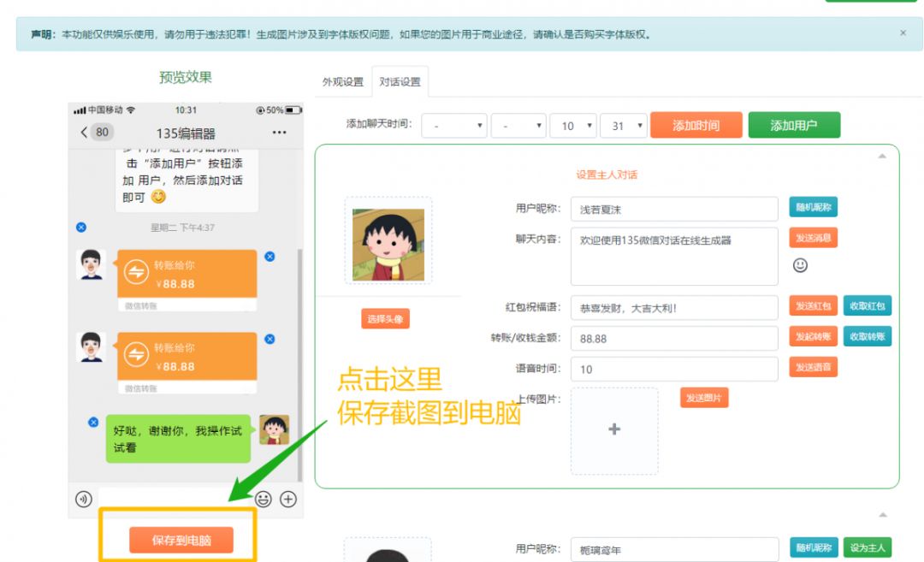Focus the transfer amount field 88.88
This screenshot has width=924, height=562.
pos(674,338)
